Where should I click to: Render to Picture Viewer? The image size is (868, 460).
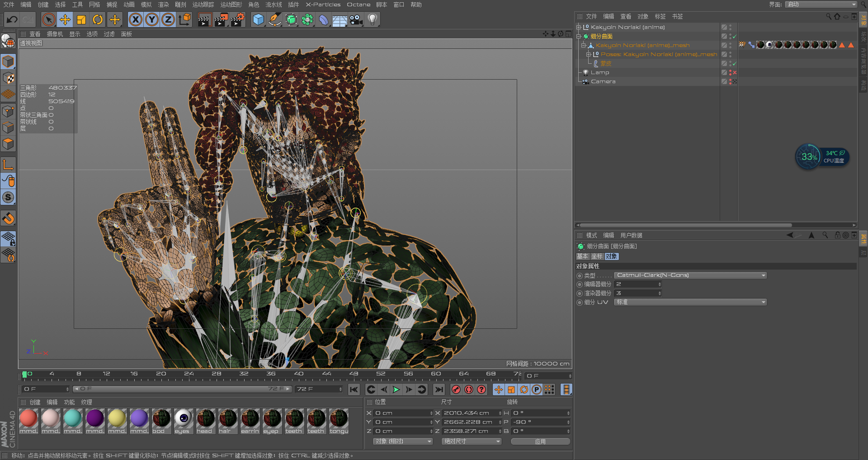(x=221, y=19)
